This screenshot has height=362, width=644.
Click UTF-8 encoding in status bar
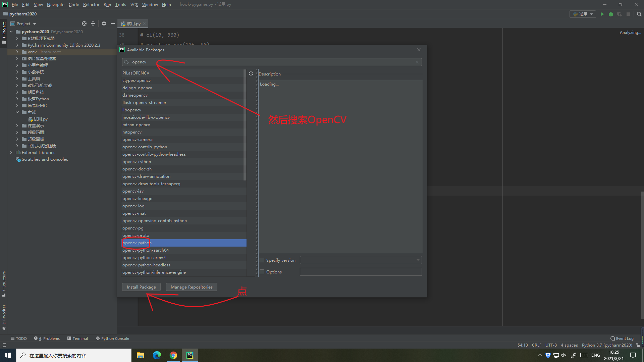(x=551, y=345)
